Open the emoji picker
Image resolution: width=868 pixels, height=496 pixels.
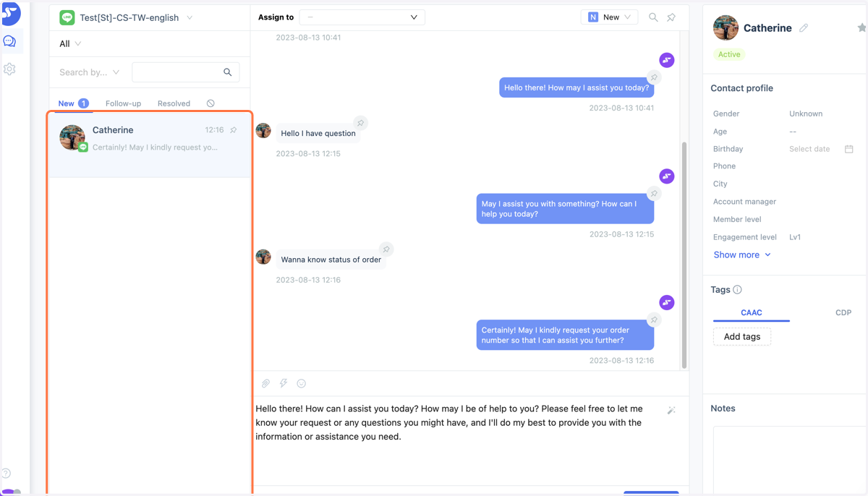(302, 384)
